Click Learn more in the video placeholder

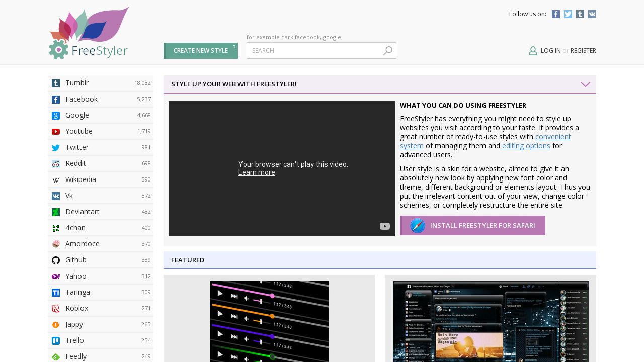pyautogui.click(x=257, y=173)
